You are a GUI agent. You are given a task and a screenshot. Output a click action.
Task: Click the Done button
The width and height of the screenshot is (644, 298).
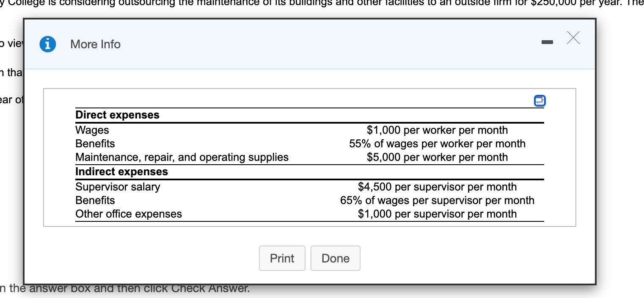point(335,258)
